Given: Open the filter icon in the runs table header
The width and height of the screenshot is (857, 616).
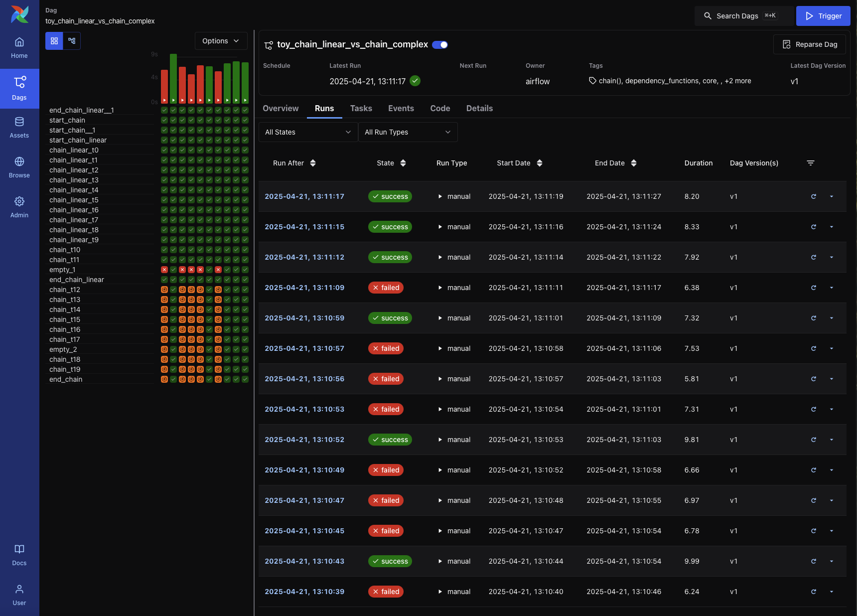Looking at the screenshot, I should (x=811, y=162).
